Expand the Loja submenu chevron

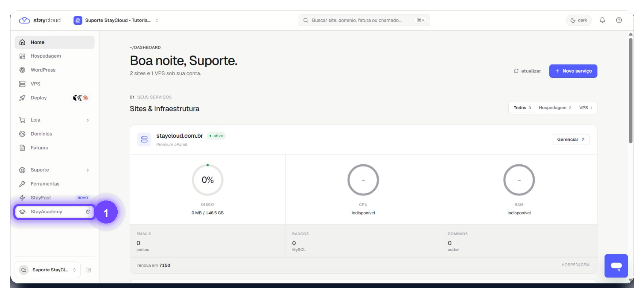click(88, 120)
